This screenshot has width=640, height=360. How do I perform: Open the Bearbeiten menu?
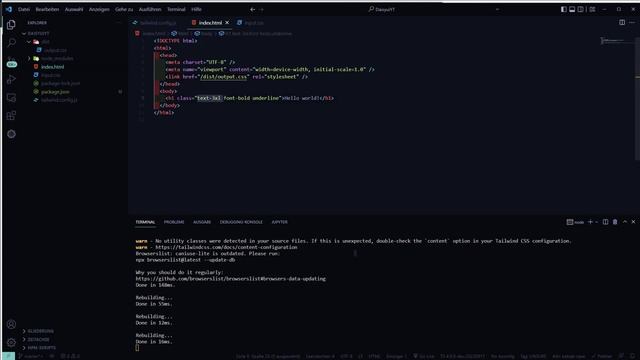pyautogui.click(x=47, y=9)
